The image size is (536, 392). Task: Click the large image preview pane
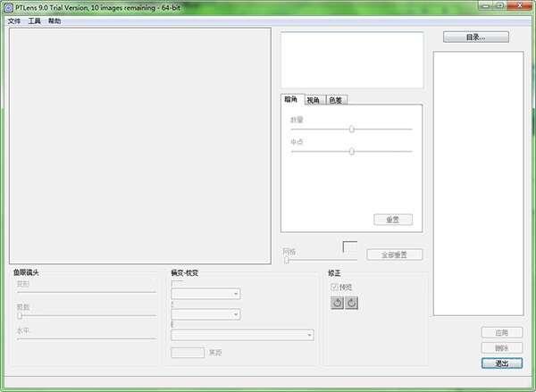tap(140, 146)
